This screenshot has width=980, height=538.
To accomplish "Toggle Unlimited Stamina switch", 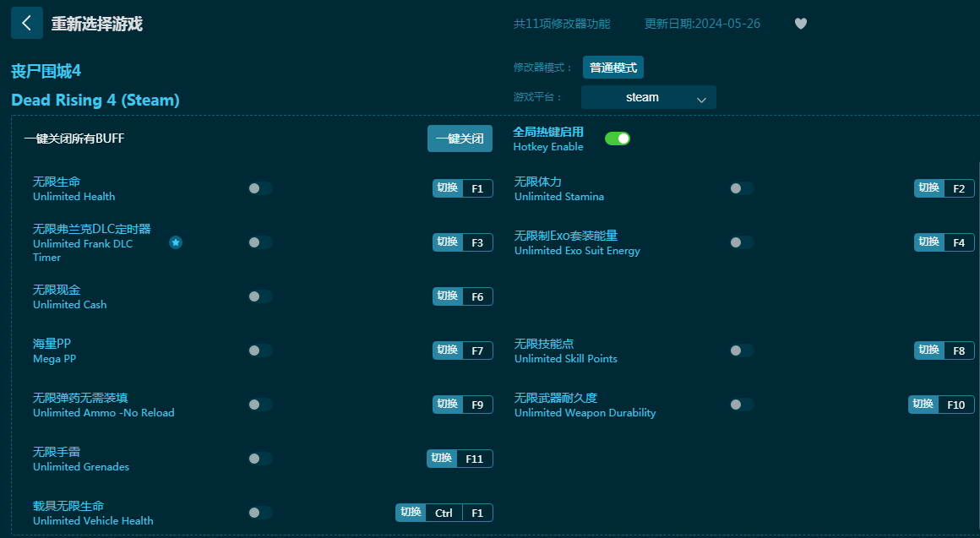I will coord(741,188).
